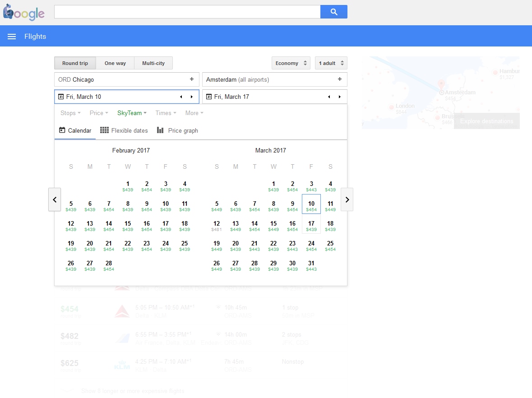Open the Economy cabin class dropdown
Viewport: 532px width, 398px height.
(291, 63)
